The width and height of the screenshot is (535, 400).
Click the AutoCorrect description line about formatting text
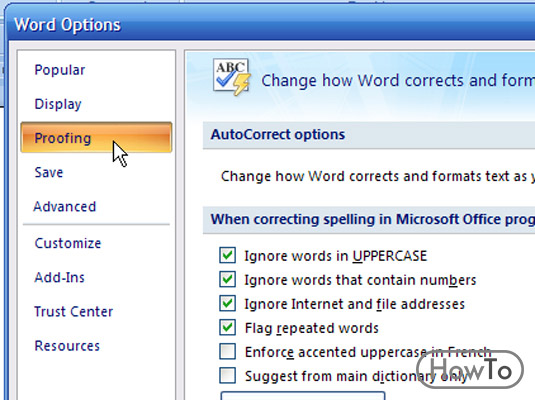(378, 176)
